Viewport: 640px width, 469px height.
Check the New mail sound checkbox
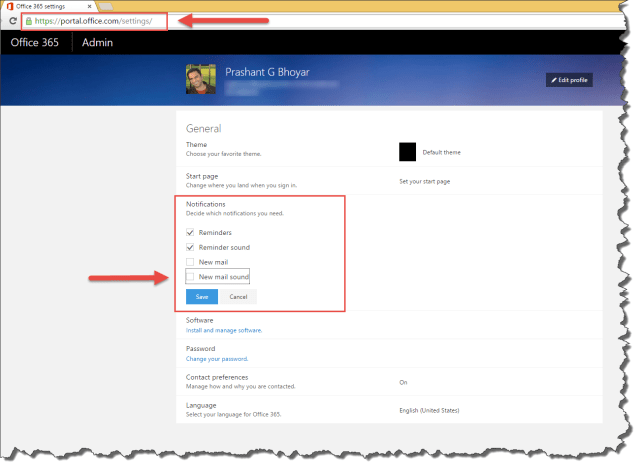pos(191,276)
